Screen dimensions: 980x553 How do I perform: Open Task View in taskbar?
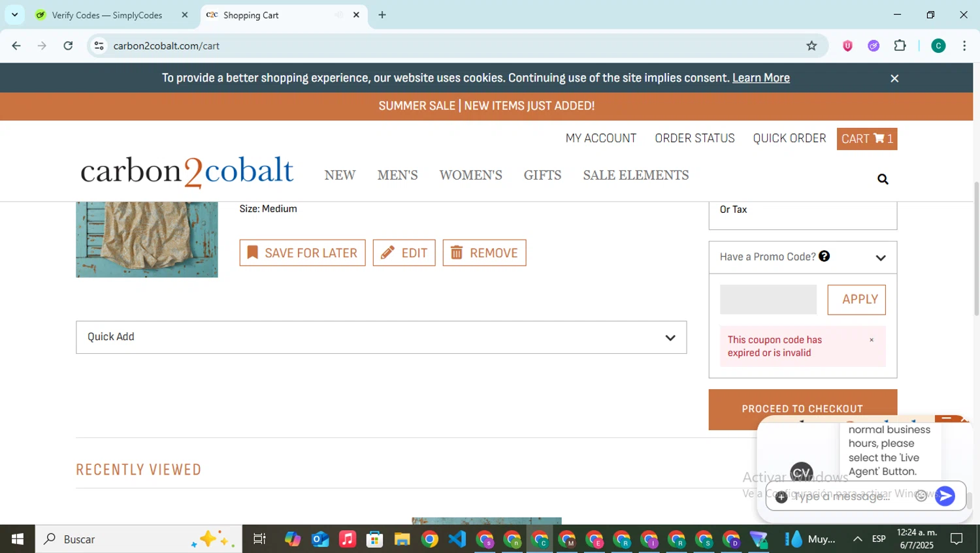(x=259, y=539)
